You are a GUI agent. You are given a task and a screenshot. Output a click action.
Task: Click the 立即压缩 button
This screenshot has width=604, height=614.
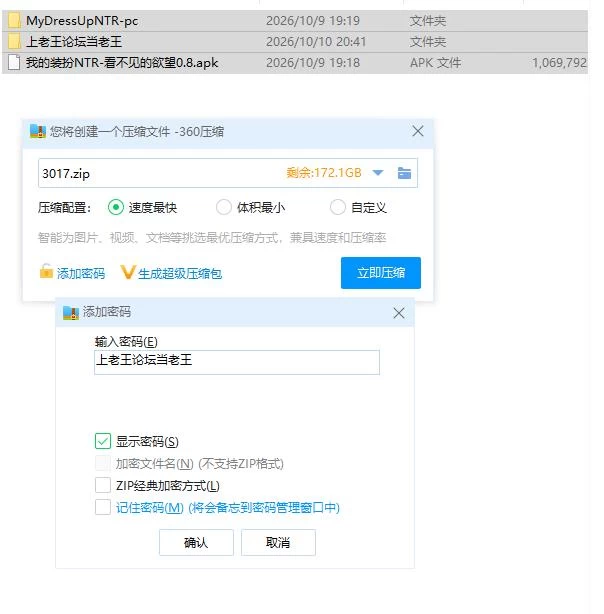click(381, 273)
